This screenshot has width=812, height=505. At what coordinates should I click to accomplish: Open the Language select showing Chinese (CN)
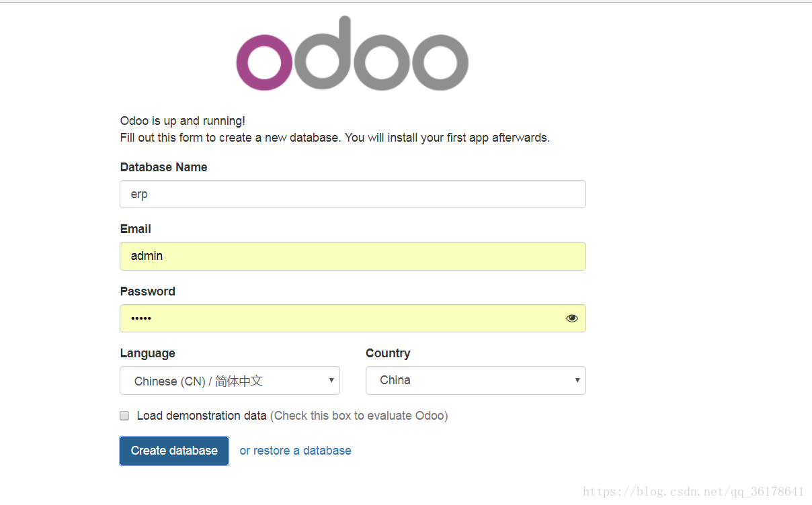click(x=230, y=380)
